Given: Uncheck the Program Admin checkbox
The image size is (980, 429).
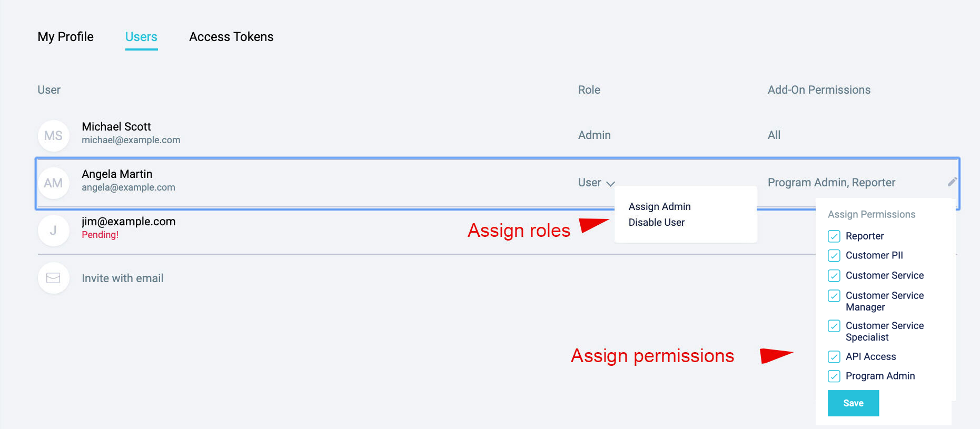Looking at the screenshot, I should [834, 376].
